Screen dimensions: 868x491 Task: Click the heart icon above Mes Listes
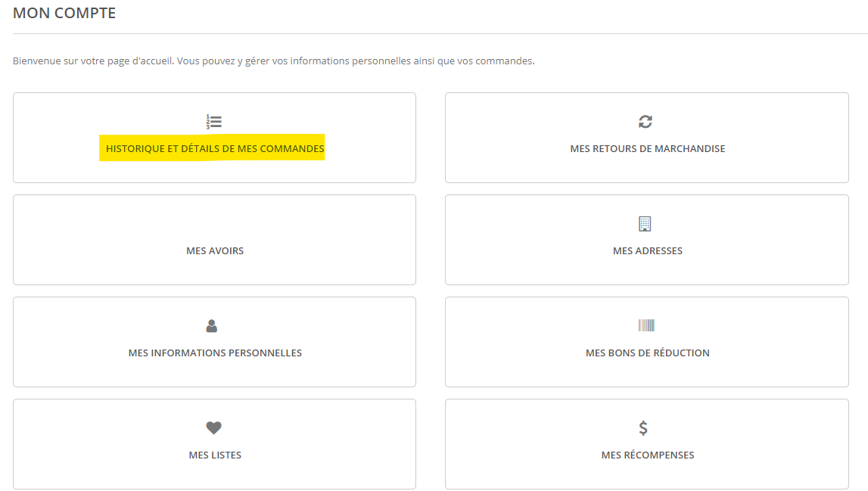[x=214, y=428]
